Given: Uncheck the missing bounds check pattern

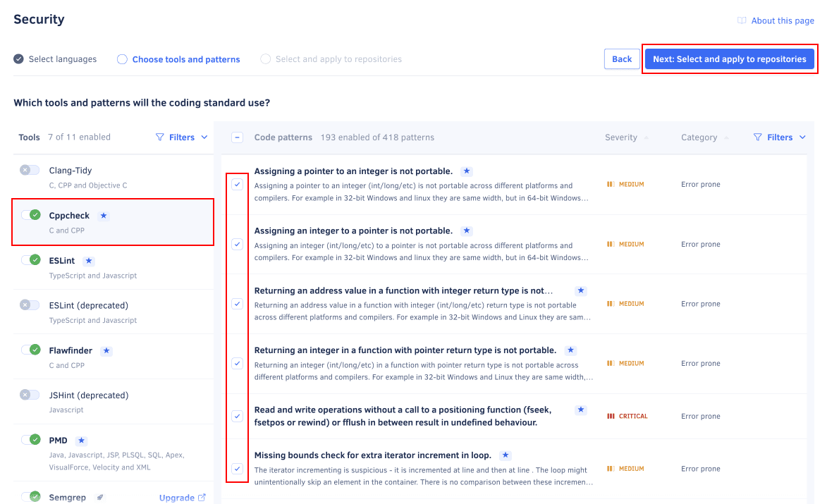Looking at the screenshot, I should point(237,468).
